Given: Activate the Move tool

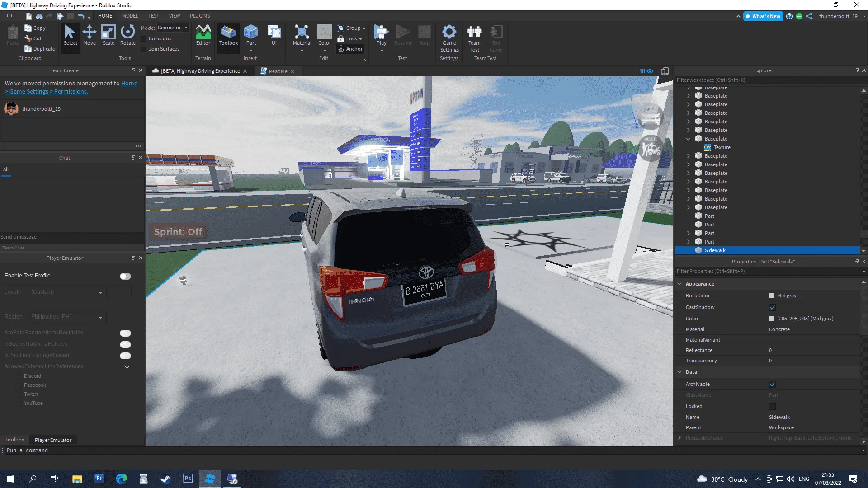Looking at the screenshot, I should 90,35.
